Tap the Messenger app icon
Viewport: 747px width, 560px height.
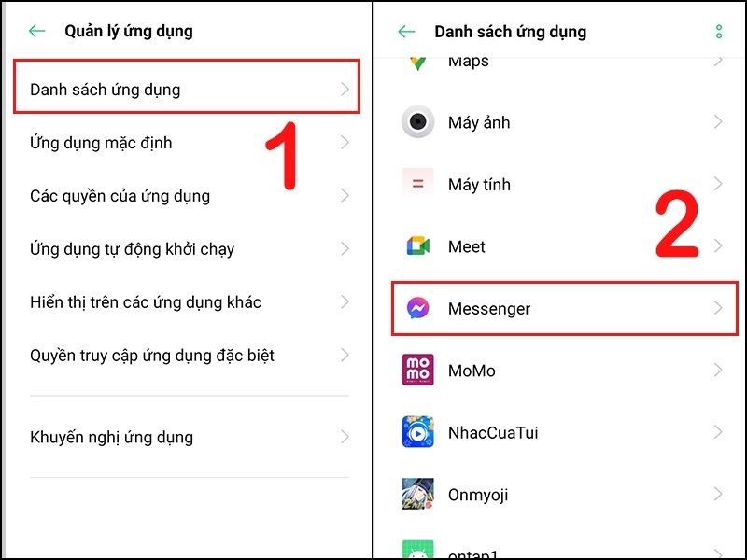point(417,308)
